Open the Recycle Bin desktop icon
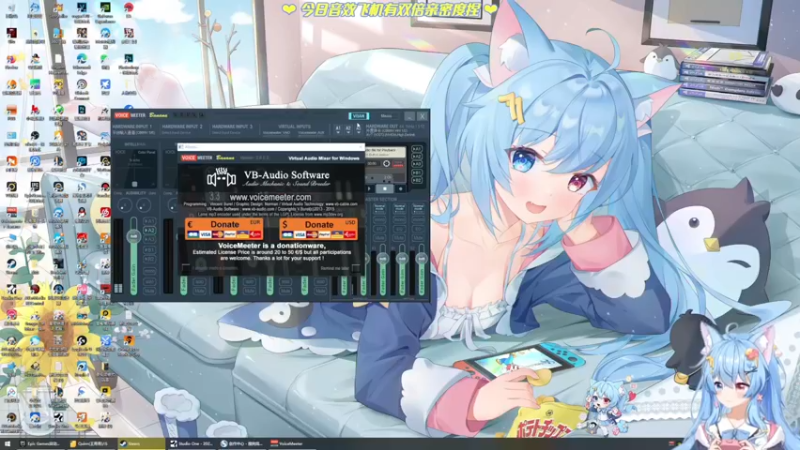This screenshot has height=450, width=800. click(x=11, y=11)
